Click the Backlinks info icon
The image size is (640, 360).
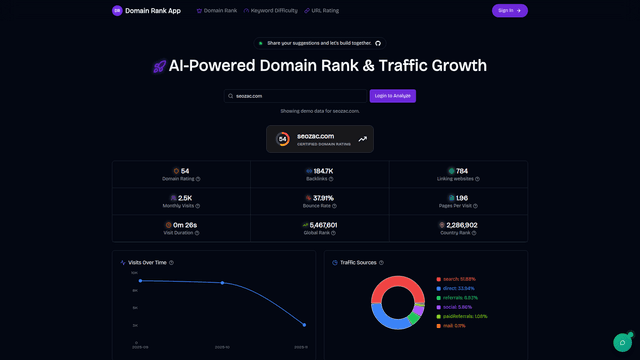tap(331, 179)
